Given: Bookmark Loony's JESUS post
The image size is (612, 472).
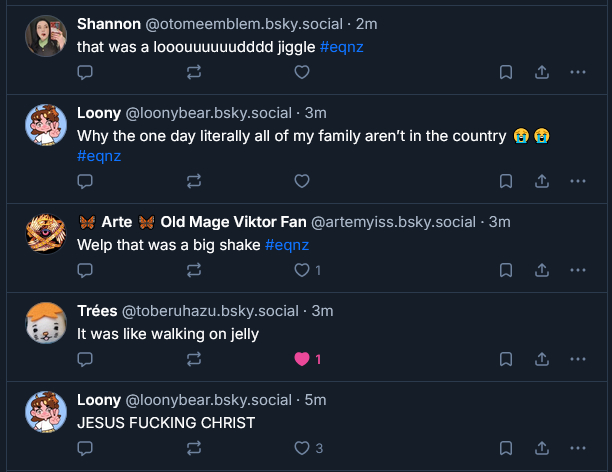Looking at the screenshot, I should 506,448.
